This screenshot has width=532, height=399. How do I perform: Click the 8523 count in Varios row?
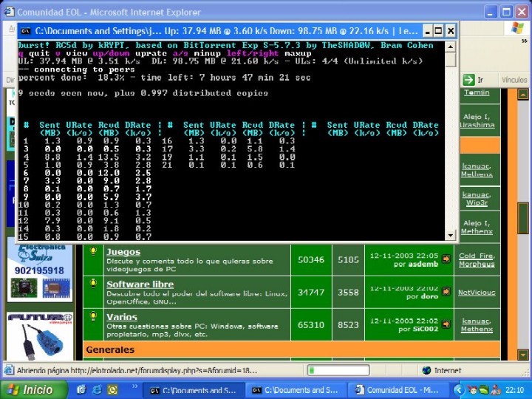[348, 325]
